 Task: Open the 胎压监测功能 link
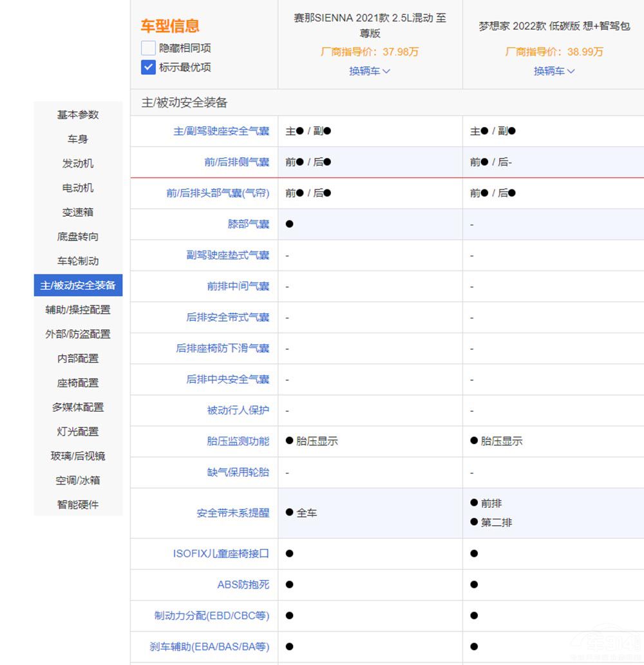click(x=238, y=441)
